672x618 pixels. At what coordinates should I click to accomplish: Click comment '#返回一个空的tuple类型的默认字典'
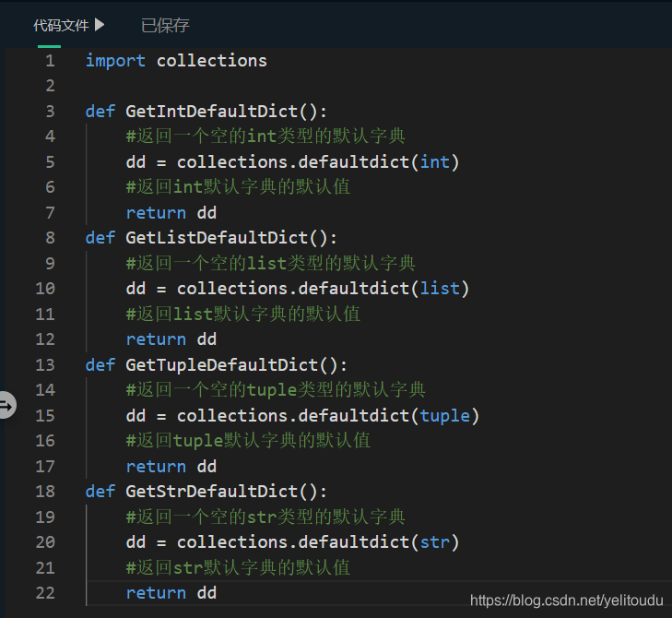pyautogui.click(x=276, y=390)
